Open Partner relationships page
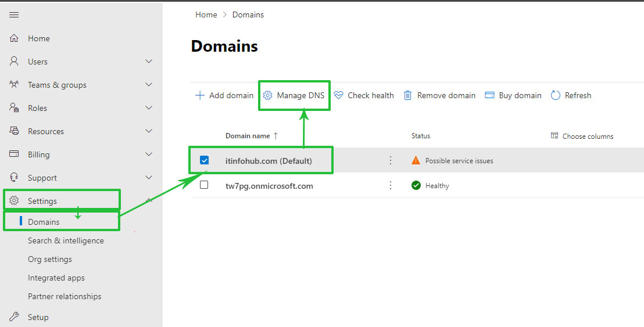The height and width of the screenshot is (327, 644). (65, 296)
